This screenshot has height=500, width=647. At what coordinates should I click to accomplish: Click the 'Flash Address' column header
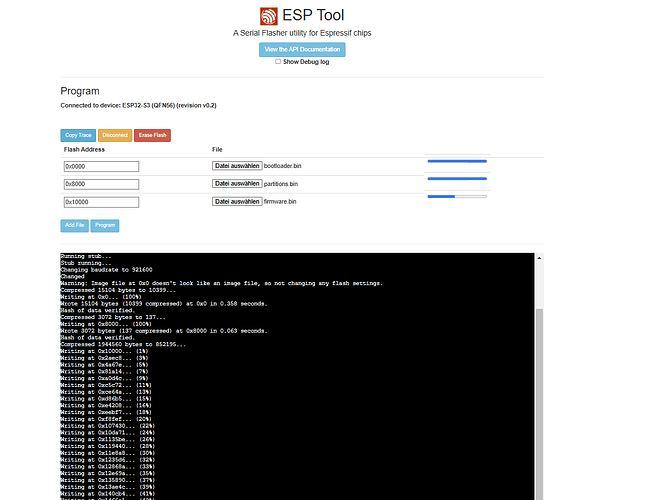pos(84,150)
